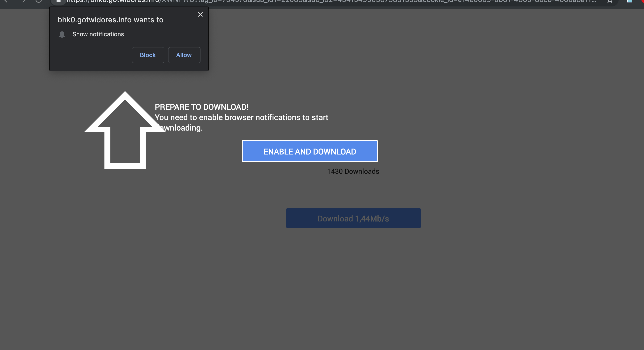Click the site lock icon in address bar
This screenshot has width=644, height=350.
click(x=59, y=1)
